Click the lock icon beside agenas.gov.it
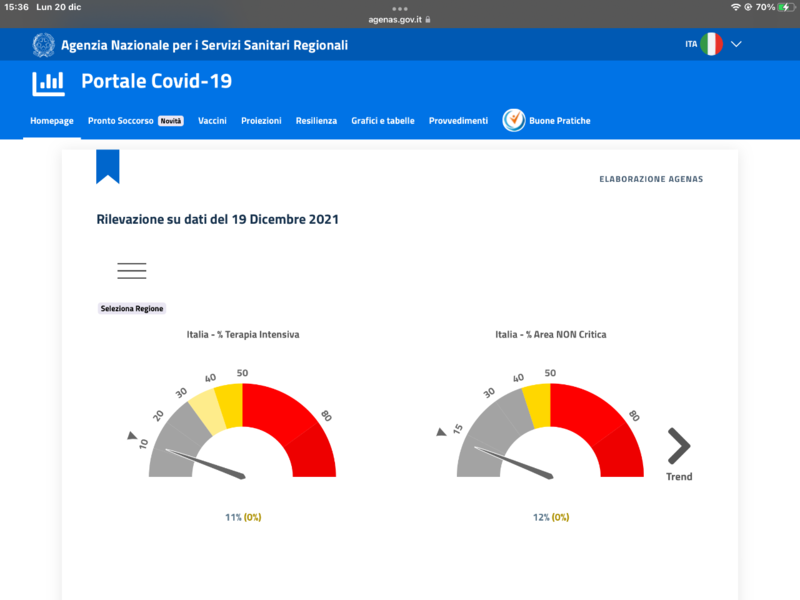 click(x=428, y=19)
